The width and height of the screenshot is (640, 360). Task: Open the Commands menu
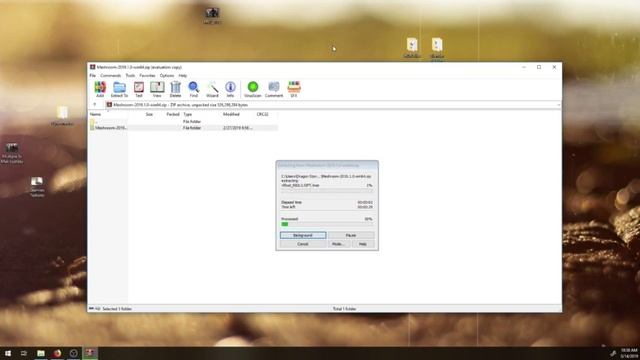[111, 76]
